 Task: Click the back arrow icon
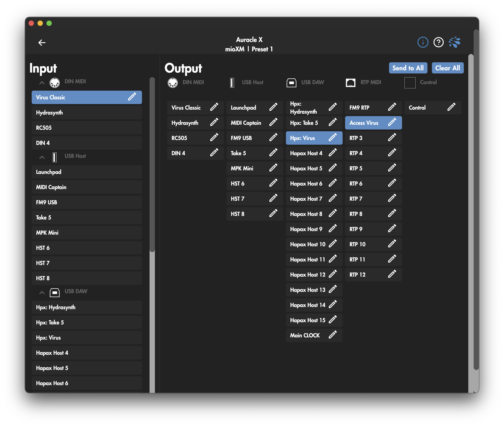(42, 43)
